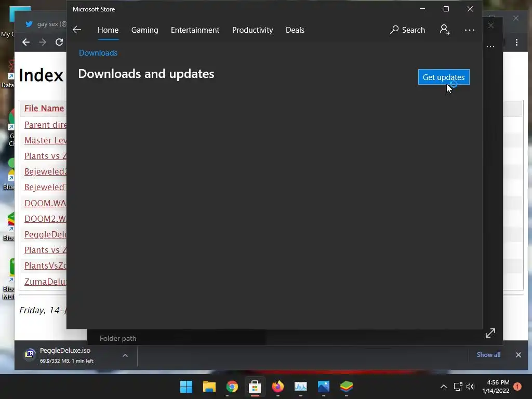This screenshot has width=532, height=399.
Task: Click the three-dot menu of the background dark window
Action: click(x=490, y=47)
